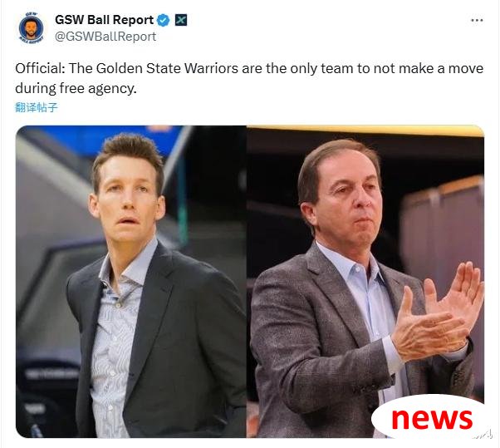Open the left photo of man in dark blazer
Viewport: 500px width, 448px height.
pos(130,282)
